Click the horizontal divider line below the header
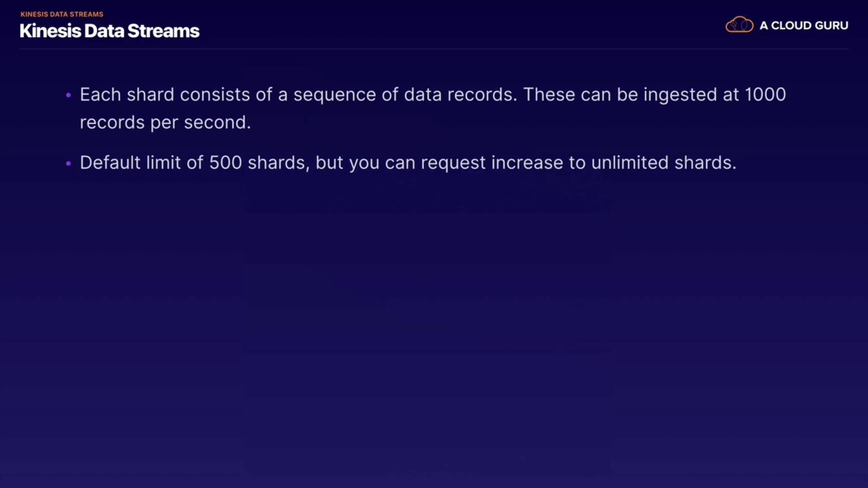 pos(434,49)
